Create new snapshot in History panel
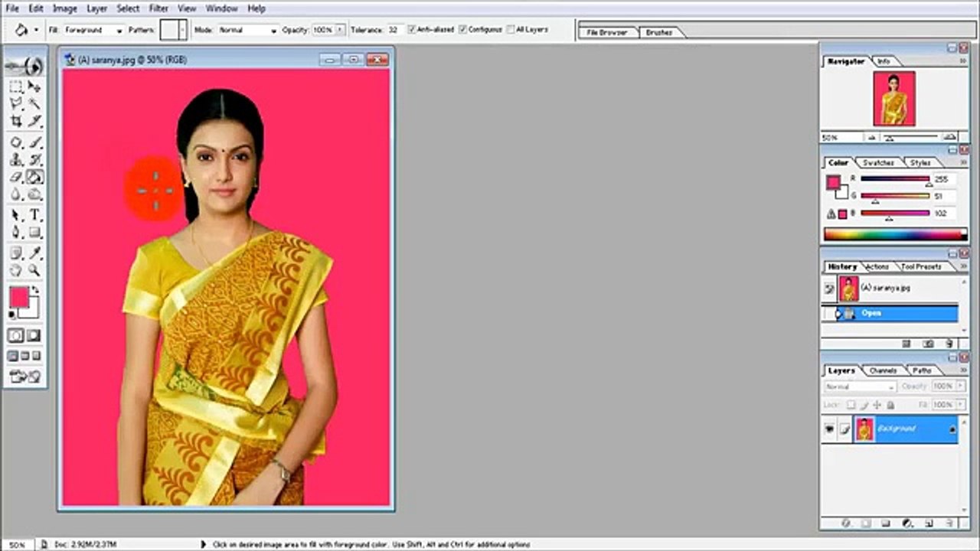This screenshot has width=980, height=551. (x=928, y=344)
